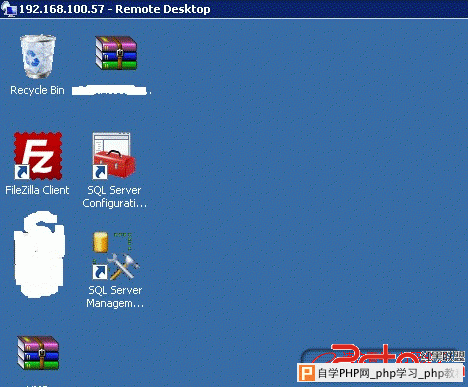Click the SQL Server Managem... label

pyautogui.click(x=115, y=297)
